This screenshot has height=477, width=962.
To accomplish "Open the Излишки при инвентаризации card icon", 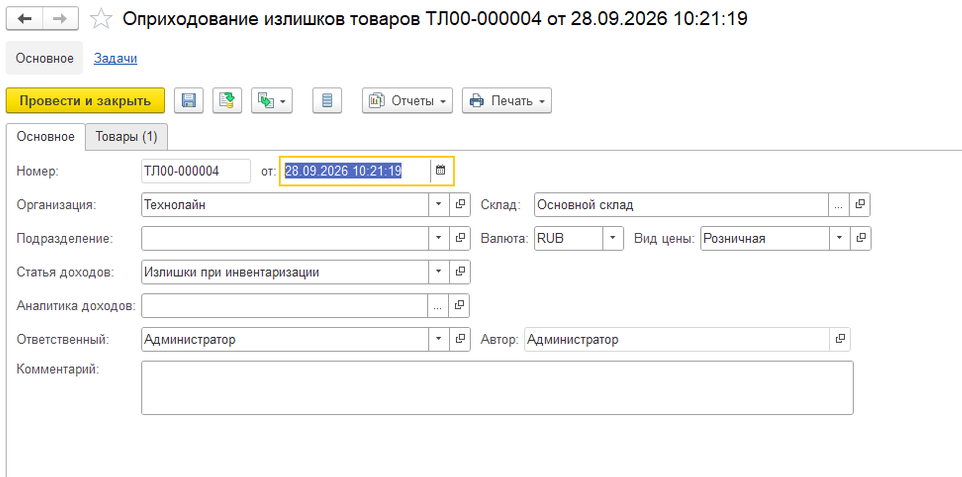I will click(460, 272).
